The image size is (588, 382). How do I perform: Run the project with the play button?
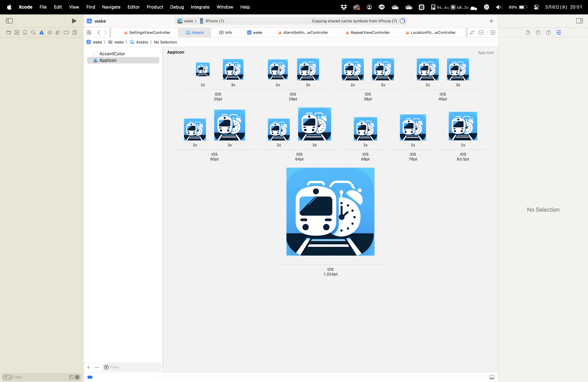tap(74, 21)
